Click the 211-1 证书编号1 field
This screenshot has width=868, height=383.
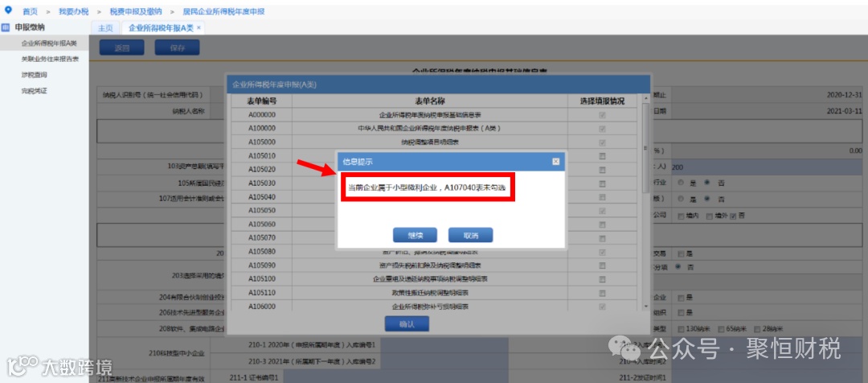395,377
